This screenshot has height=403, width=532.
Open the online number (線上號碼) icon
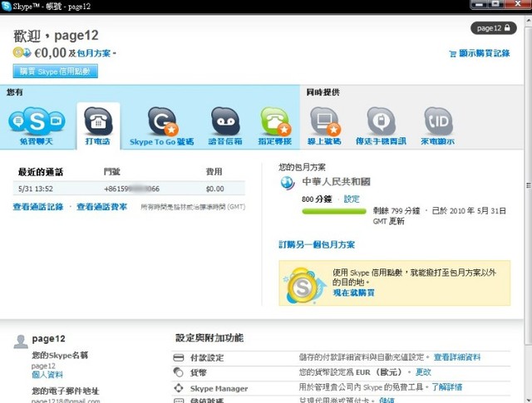coord(325,121)
